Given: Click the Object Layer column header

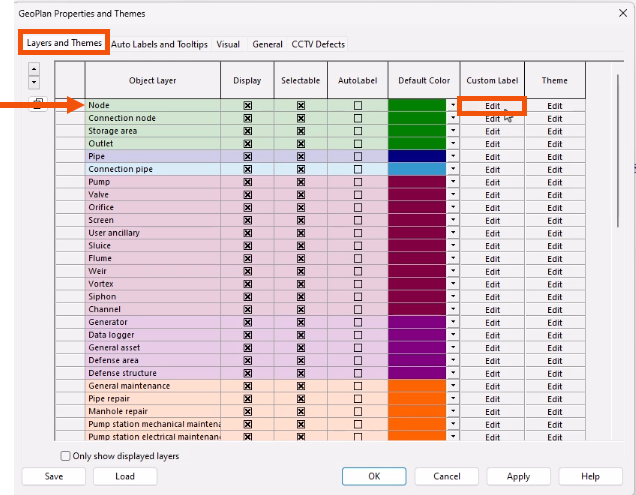Looking at the screenshot, I should click(153, 80).
